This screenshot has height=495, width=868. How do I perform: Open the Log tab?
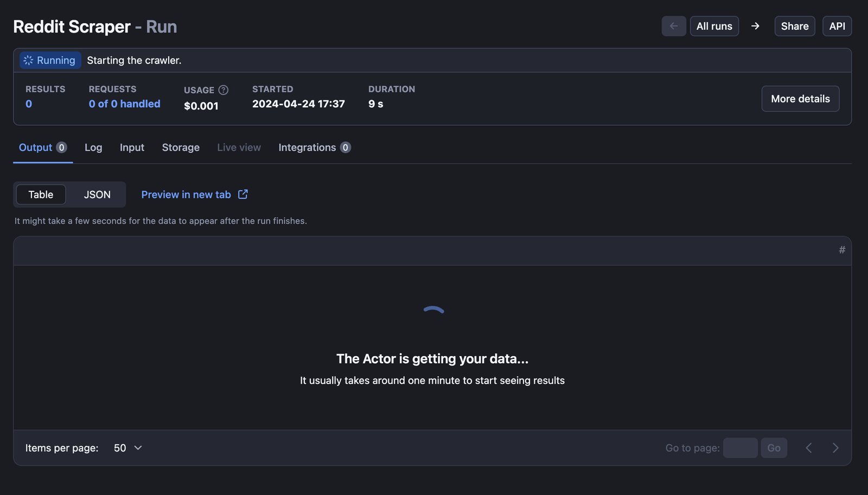[93, 147]
